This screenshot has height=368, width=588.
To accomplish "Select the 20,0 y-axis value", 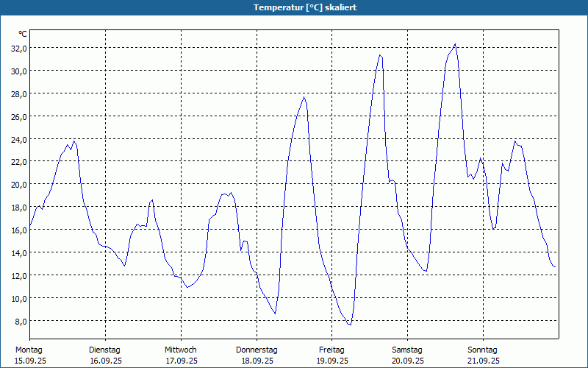I will 19,185.
